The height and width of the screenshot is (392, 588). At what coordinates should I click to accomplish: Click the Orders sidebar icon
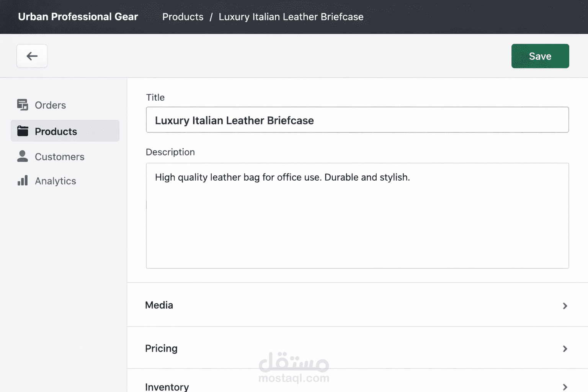tap(23, 105)
